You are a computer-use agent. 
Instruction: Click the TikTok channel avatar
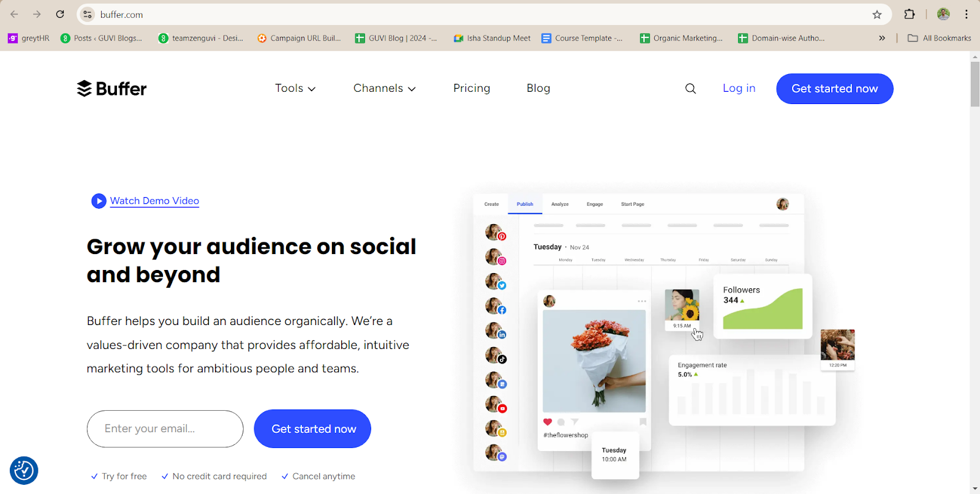coord(495,356)
